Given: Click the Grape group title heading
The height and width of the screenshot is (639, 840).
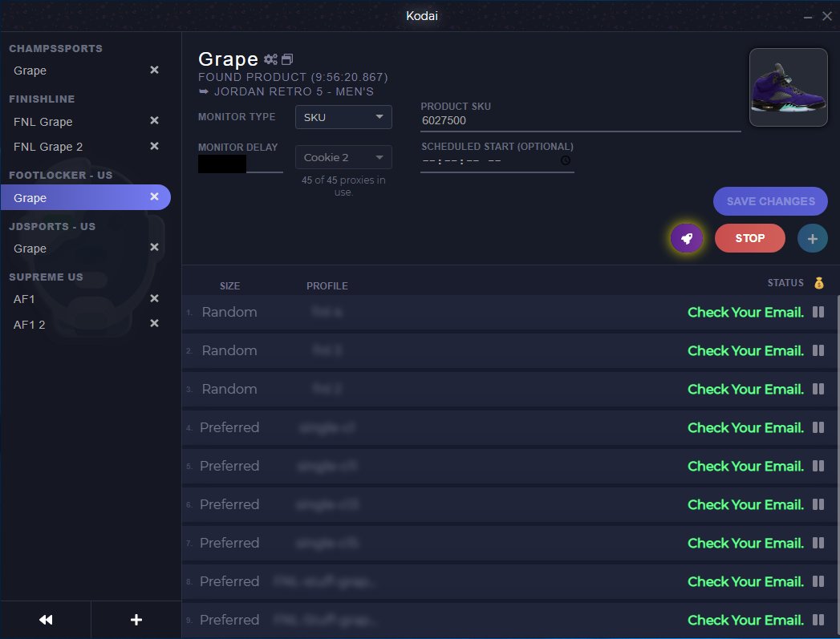Looking at the screenshot, I should point(228,59).
